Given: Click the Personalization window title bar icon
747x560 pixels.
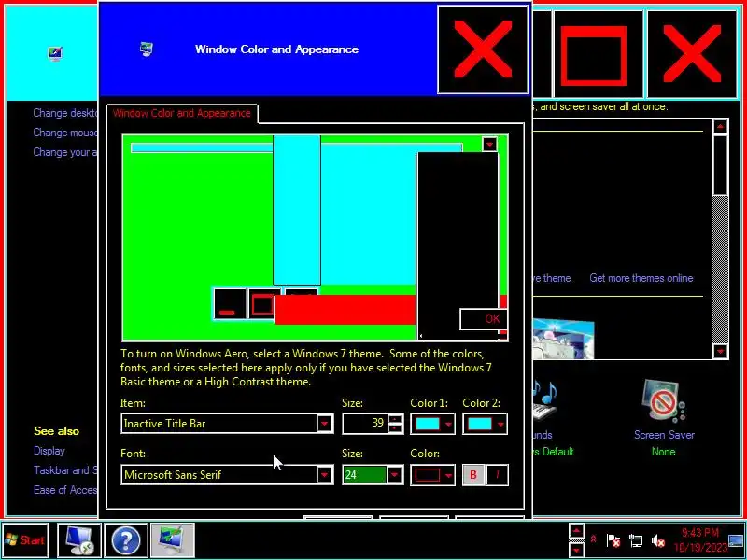Looking at the screenshot, I should click(x=55, y=53).
